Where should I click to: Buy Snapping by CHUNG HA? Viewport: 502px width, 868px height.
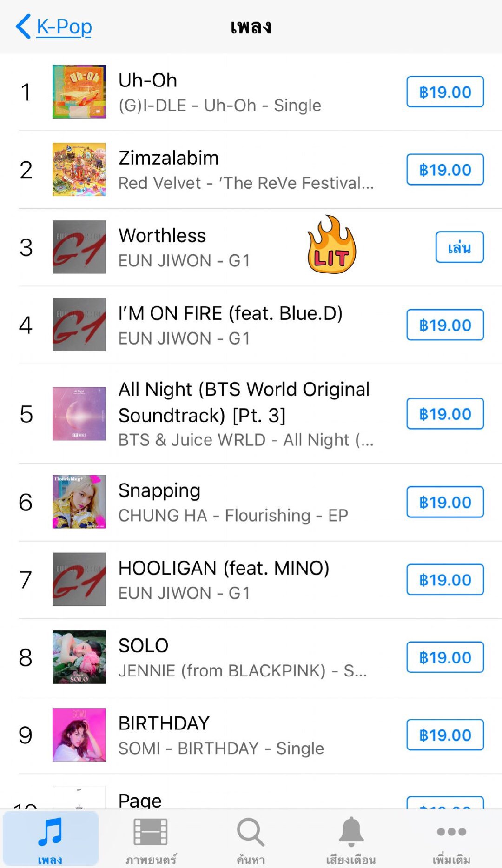click(445, 502)
